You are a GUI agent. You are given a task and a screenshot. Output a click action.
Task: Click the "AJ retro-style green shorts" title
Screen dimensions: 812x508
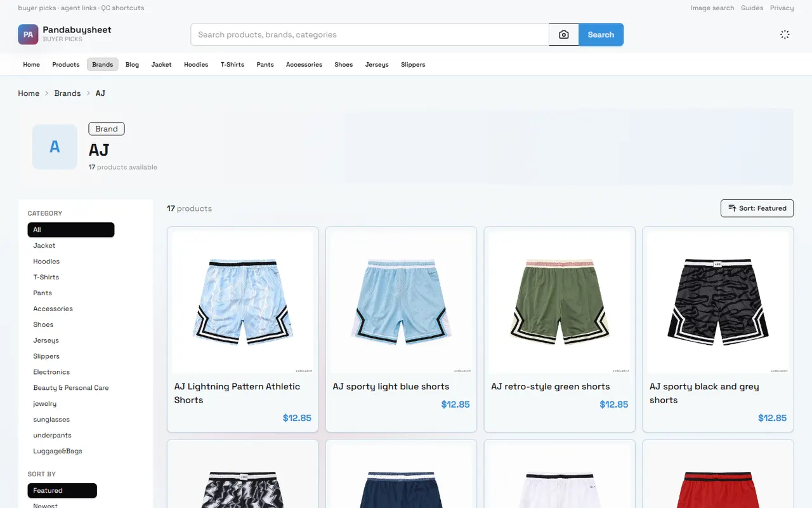[551, 387]
